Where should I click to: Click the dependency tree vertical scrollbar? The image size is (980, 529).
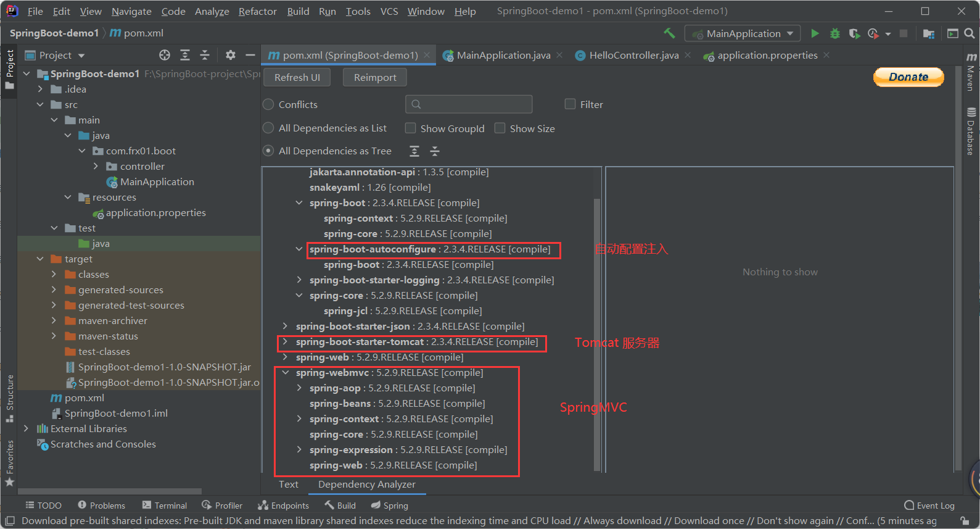[x=596, y=333]
